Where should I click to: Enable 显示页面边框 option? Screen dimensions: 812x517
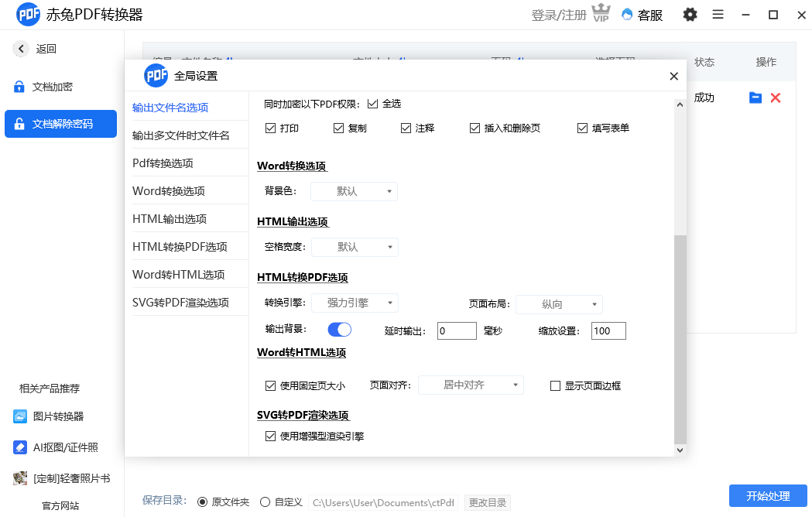coord(556,385)
